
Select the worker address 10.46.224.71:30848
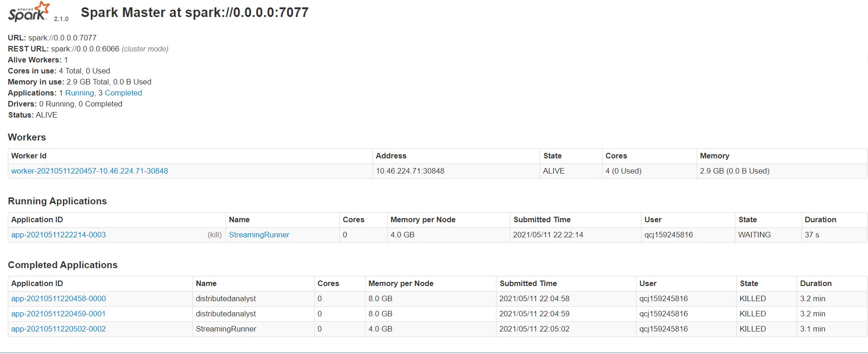pos(410,171)
